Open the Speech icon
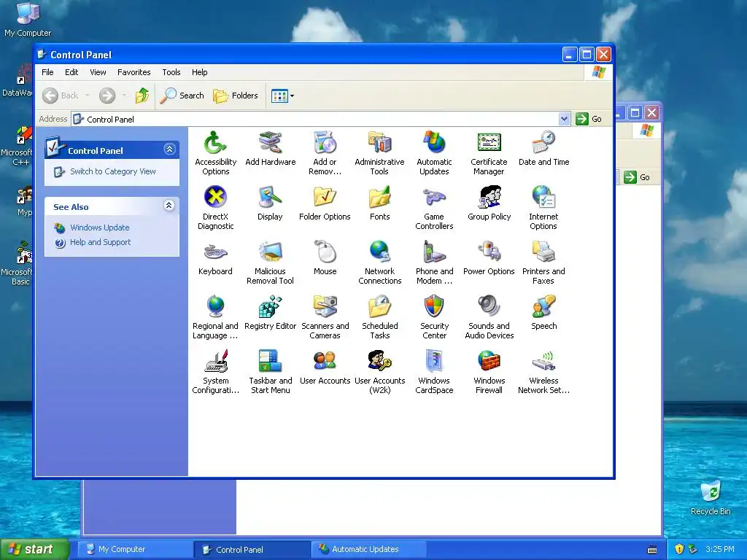Viewport: 747px width, 560px height. coord(543,306)
